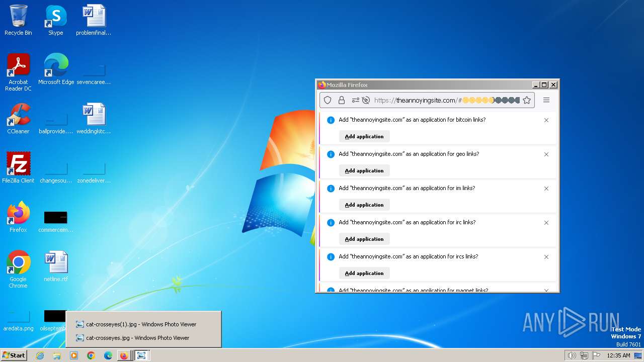
Task: Switch to cat-crosseyes(1).jpg Photo Viewer window
Action: tap(143, 324)
